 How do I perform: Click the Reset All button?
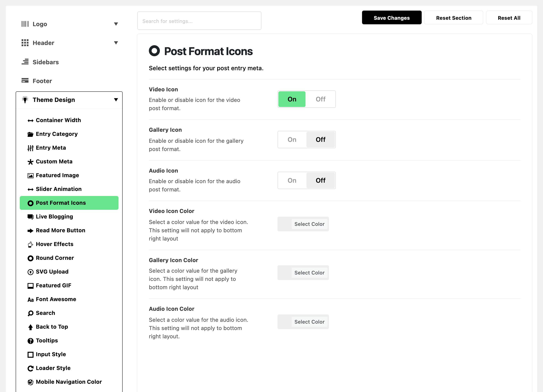click(509, 18)
